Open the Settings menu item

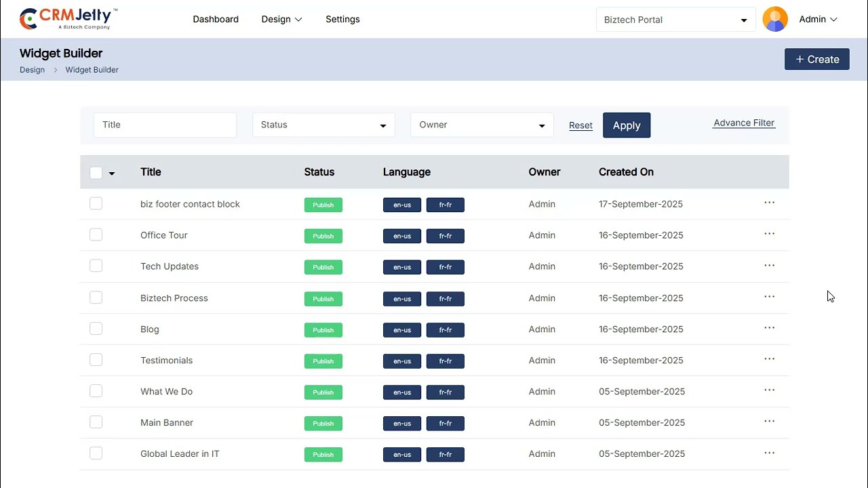click(342, 19)
